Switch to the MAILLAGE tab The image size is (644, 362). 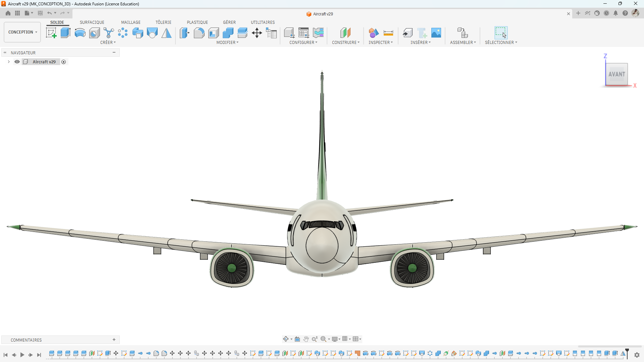coord(131,22)
